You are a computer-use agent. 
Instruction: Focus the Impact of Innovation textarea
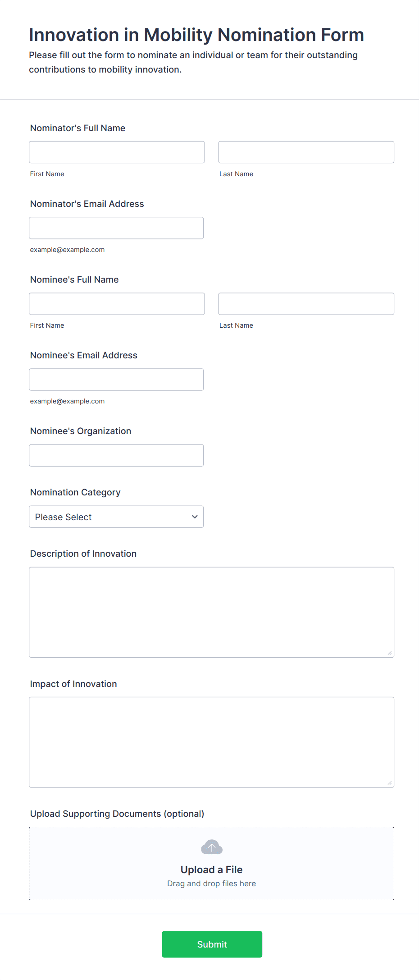coord(211,742)
